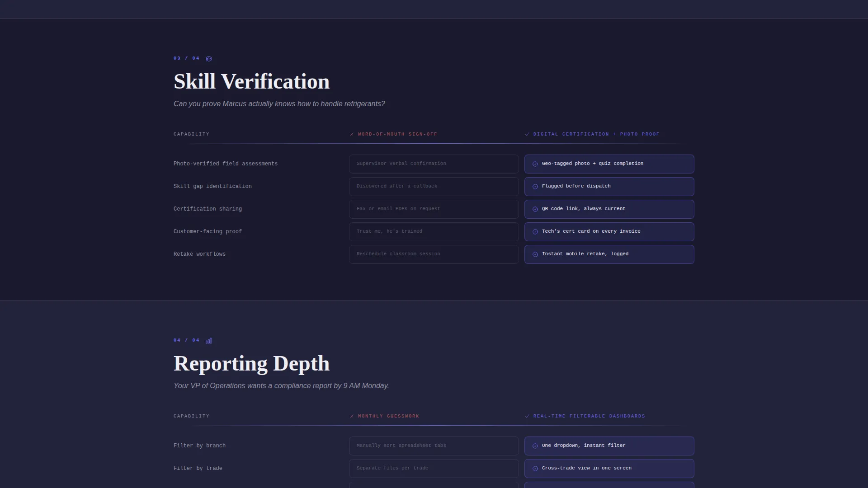
Task: Click the 'Instant mobile retake, logged' text
Action: [x=585, y=254]
